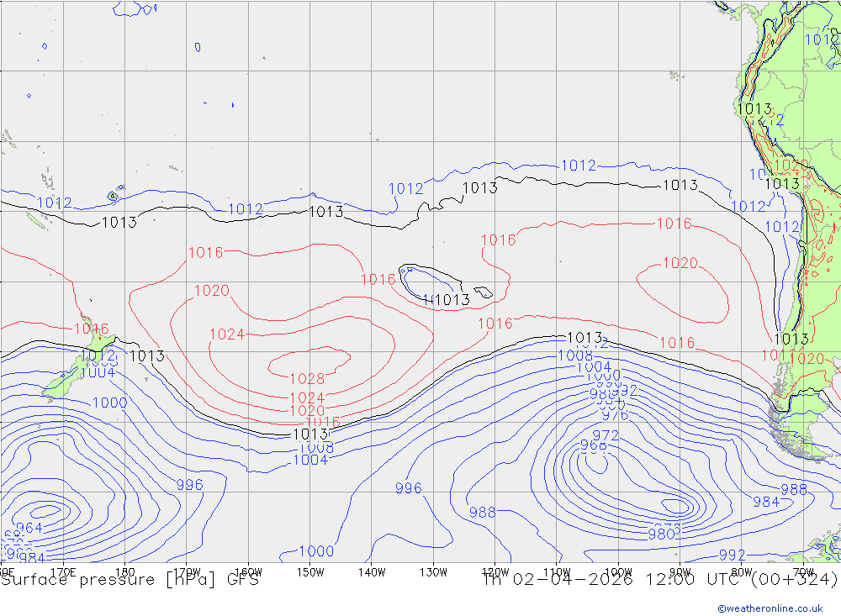Select the 80W longitude axis label
This screenshot has height=616, width=841.
tap(742, 572)
